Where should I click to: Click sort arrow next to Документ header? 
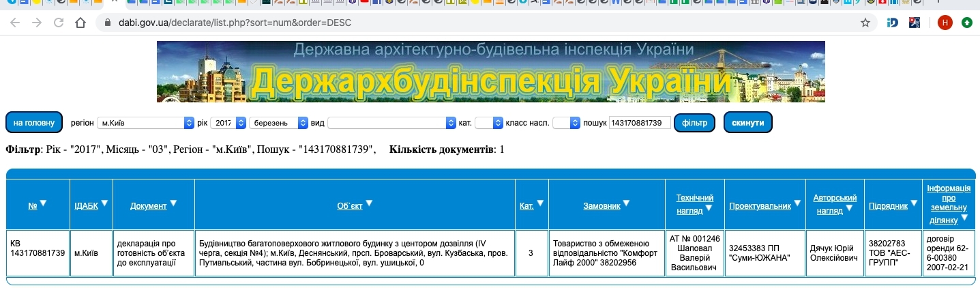(173, 203)
